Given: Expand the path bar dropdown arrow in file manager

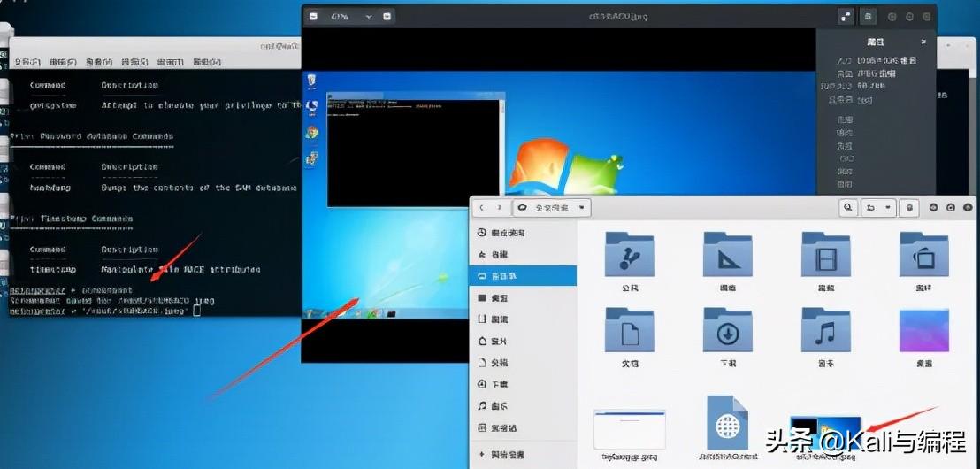Looking at the screenshot, I should tap(582, 207).
